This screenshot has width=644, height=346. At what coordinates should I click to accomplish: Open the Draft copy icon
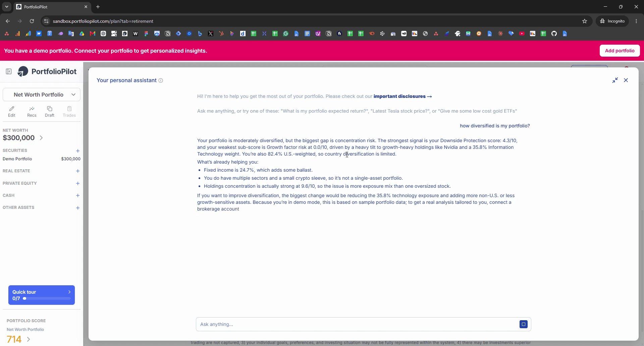50,111
